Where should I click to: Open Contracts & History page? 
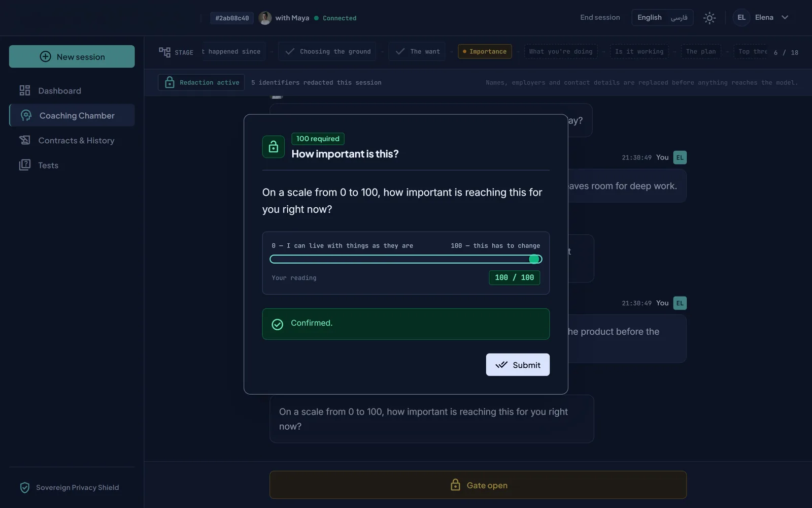point(72,140)
